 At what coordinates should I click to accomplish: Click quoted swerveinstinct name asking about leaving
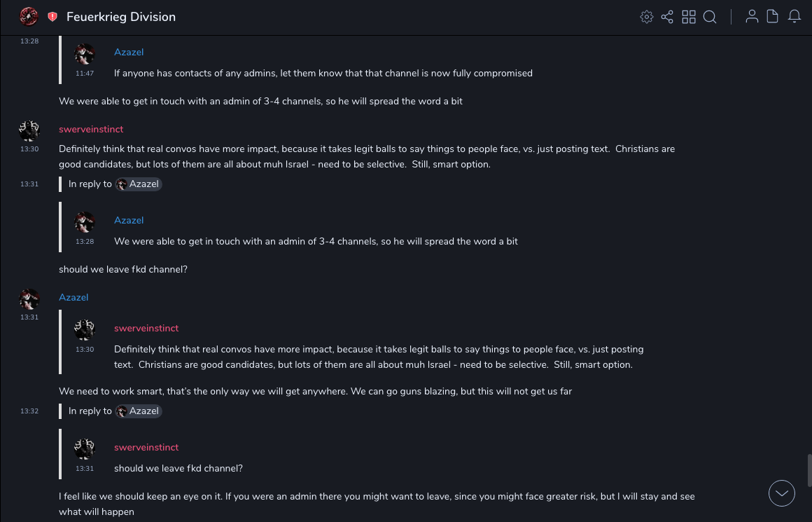tap(146, 448)
